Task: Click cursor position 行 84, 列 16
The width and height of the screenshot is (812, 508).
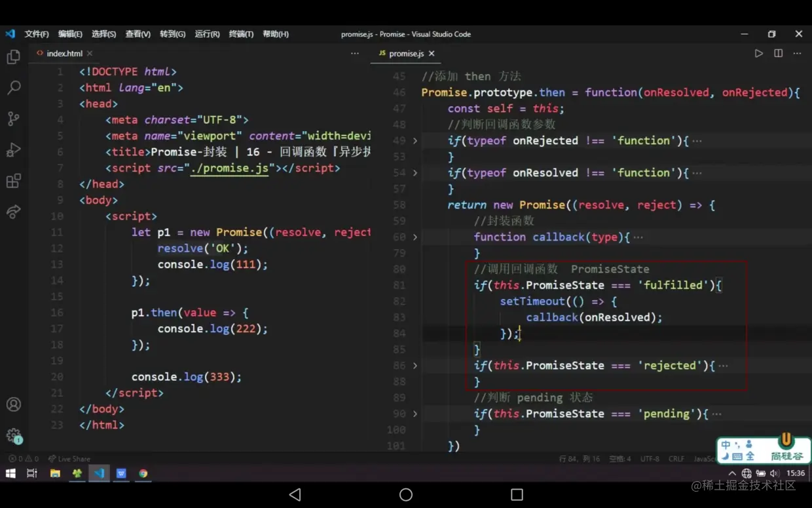Action: click(580, 459)
